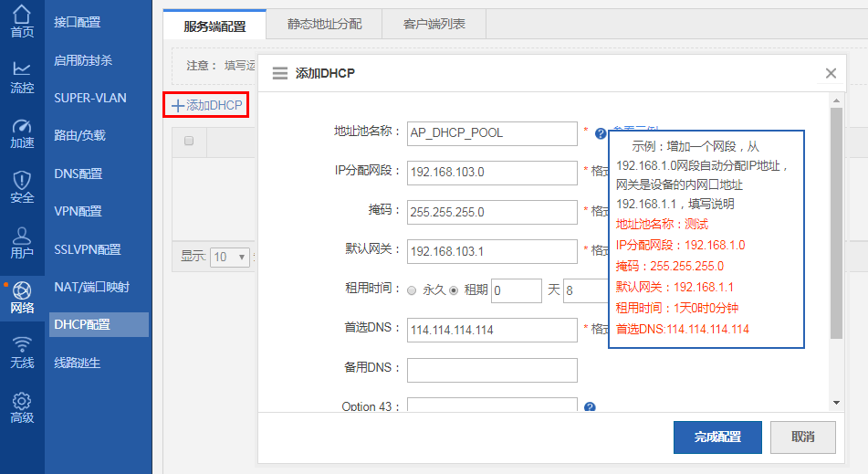Viewport: 868px width, 474px height.
Task: Select the 永久 permanent lease radio button
Action: click(412, 290)
